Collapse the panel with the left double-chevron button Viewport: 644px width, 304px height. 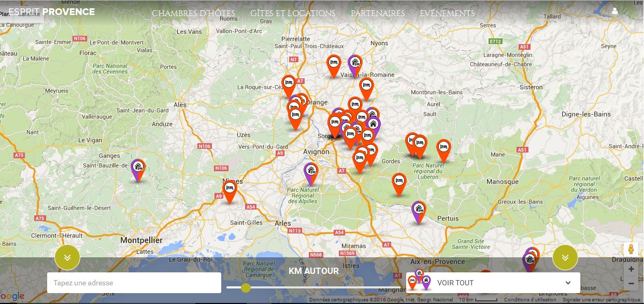point(67,257)
